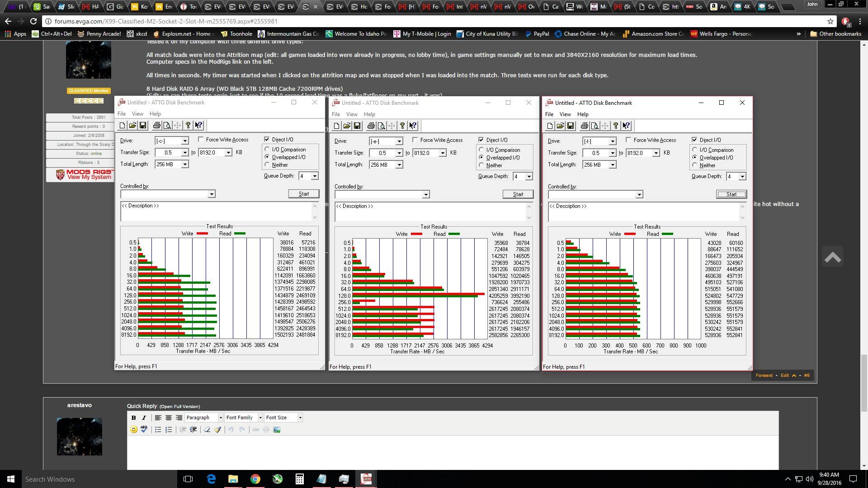Select Neither radio option in rightmost ATTO

[x=695, y=165]
